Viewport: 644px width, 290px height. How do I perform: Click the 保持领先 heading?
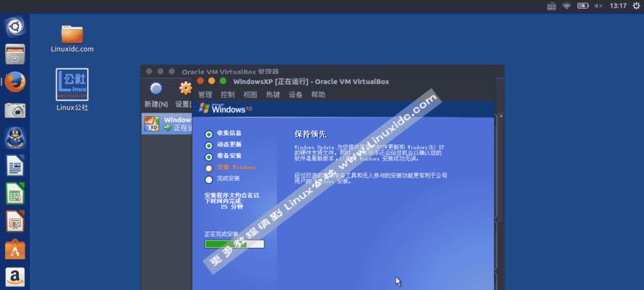pyautogui.click(x=311, y=134)
